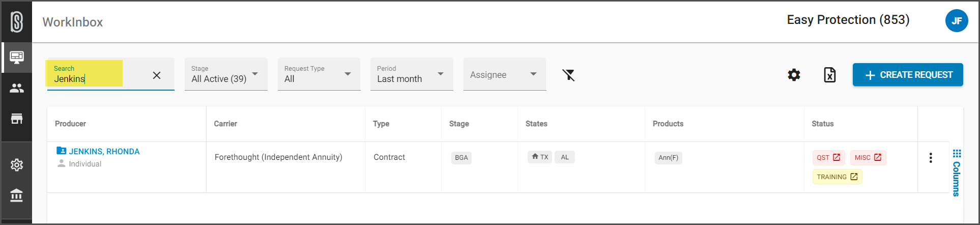Clear all filters with the funnel icon
This screenshot has width=980, height=225.
pyautogui.click(x=568, y=75)
